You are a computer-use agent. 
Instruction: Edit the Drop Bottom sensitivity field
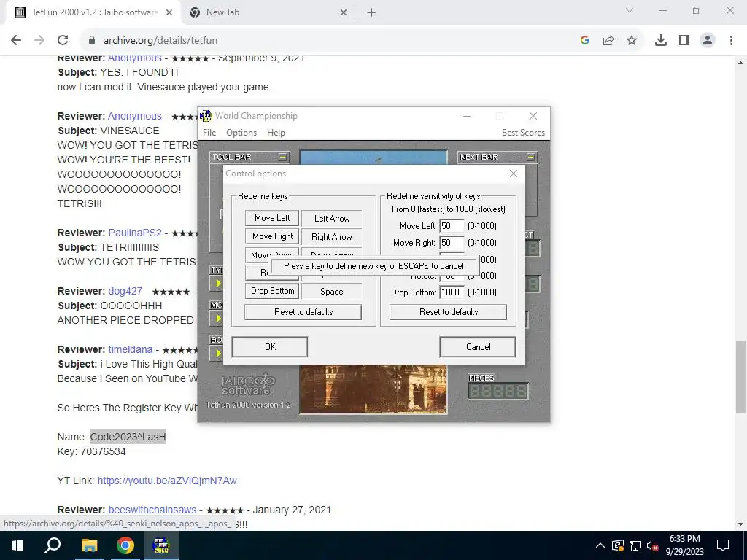point(451,292)
